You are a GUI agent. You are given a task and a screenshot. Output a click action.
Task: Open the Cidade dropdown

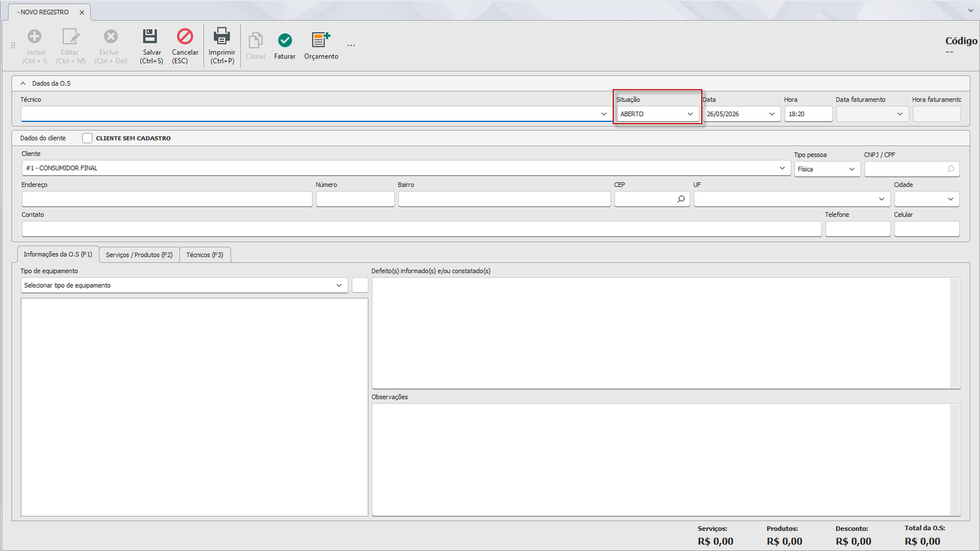click(951, 199)
